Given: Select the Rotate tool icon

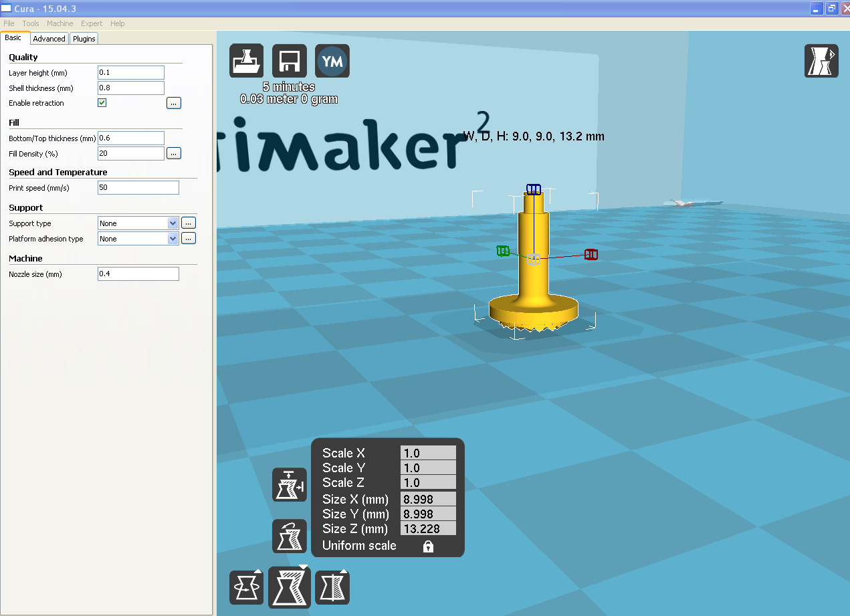Looking at the screenshot, I should click(246, 587).
